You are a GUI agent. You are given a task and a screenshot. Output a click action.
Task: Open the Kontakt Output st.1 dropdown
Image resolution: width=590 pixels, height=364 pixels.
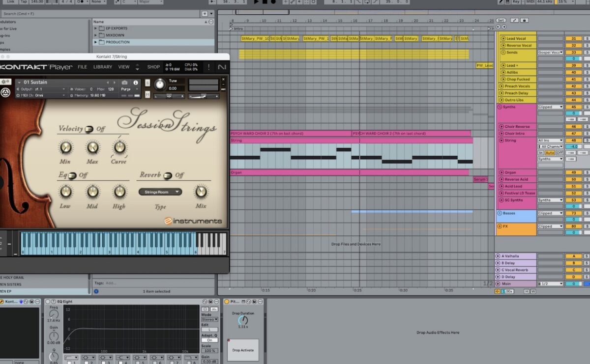tap(41, 89)
